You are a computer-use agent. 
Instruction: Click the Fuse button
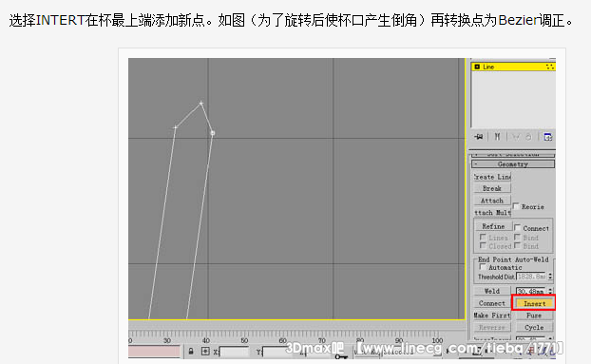(x=534, y=316)
